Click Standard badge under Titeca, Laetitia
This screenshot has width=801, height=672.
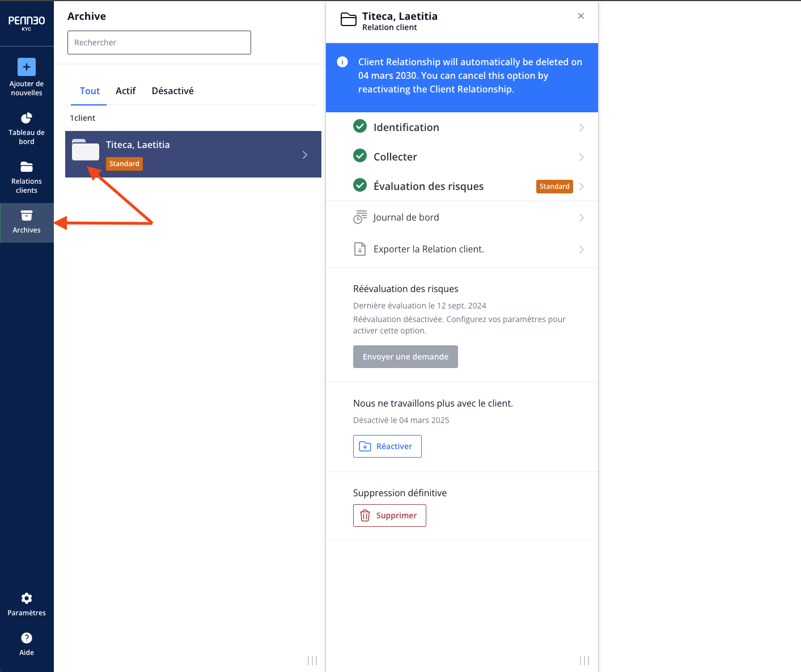pyautogui.click(x=124, y=164)
